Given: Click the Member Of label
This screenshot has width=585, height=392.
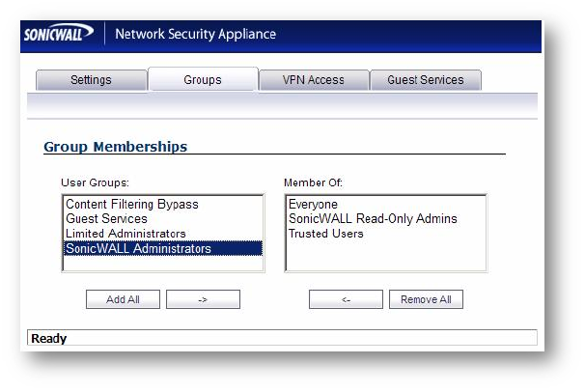Looking at the screenshot, I should coord(313,182).
